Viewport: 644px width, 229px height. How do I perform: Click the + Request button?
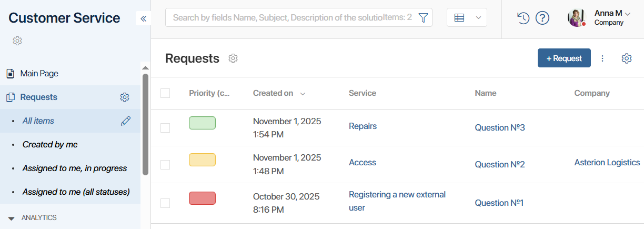(564, 58)
